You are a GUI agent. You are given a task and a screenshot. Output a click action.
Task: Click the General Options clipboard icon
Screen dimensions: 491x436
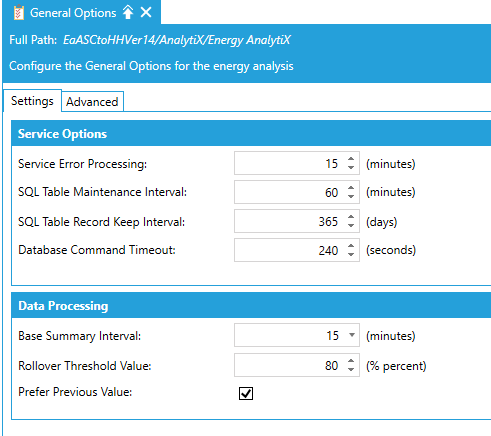[x=19, y=13]
